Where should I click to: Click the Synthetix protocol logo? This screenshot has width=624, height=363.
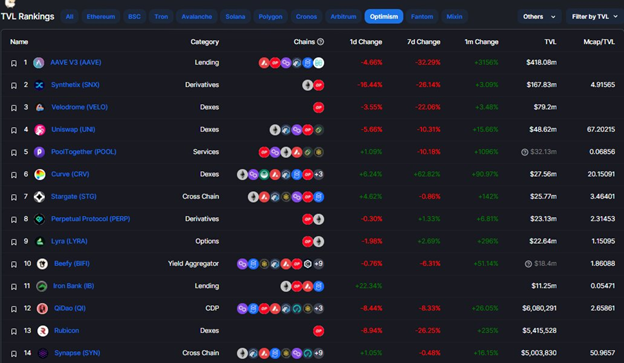click(x=39, y=85)
